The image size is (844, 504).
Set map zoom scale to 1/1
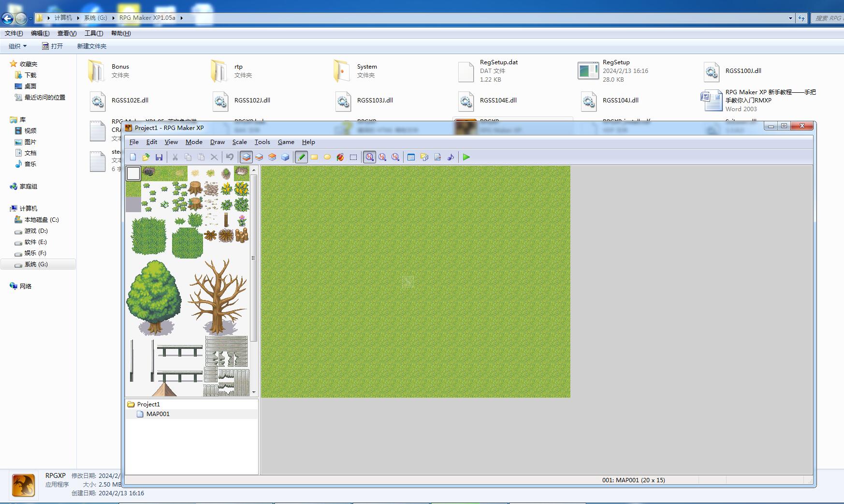370,157
